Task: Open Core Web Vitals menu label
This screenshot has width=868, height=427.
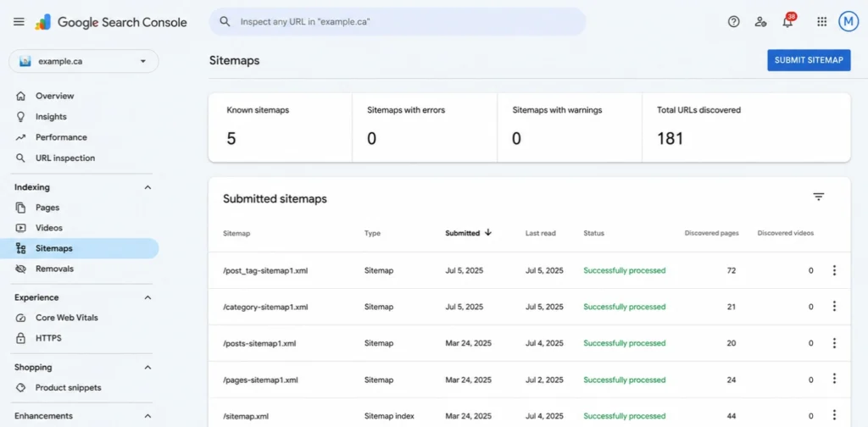Action: tap(67, 318)
